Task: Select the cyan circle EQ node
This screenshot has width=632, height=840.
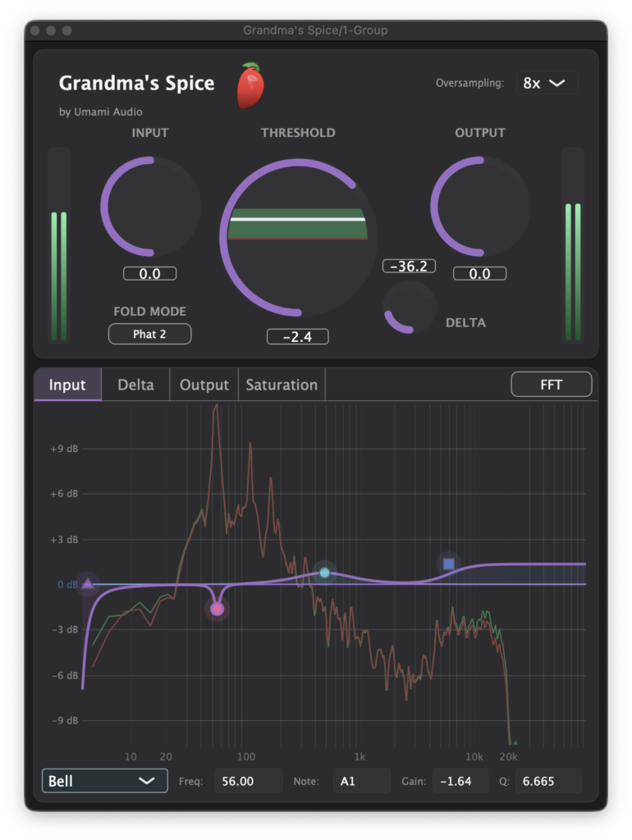Action: pos(324,573)
